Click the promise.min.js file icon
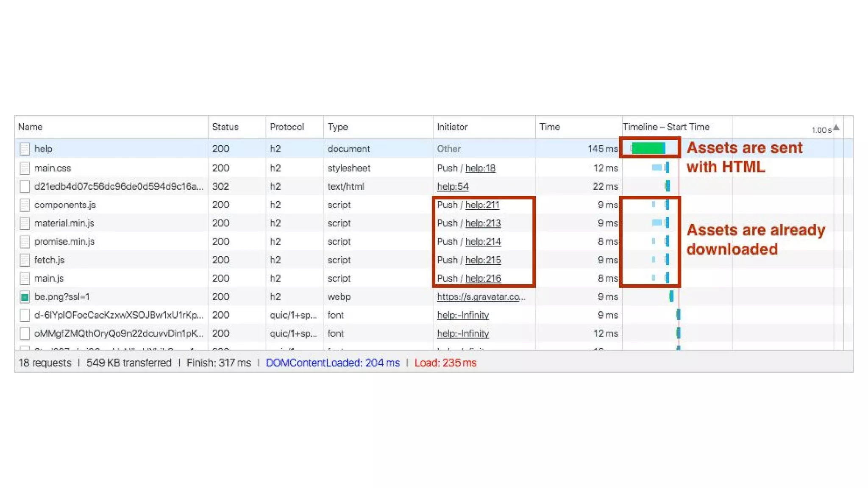The width and height of the screenshot is (868, 488). coord(25,241)
